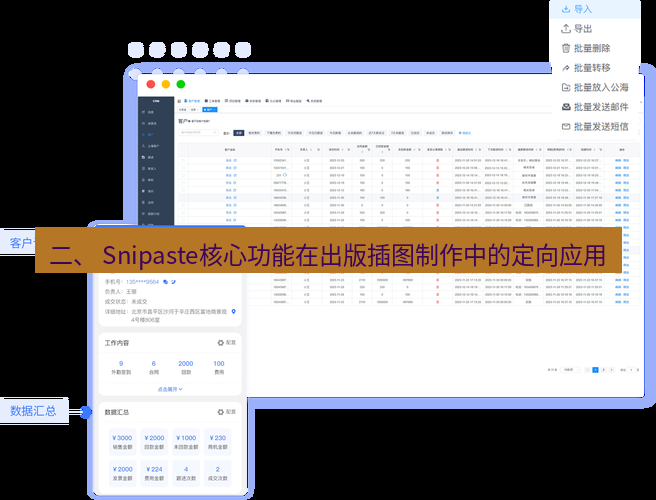
Task: Check the row dated 2023-12-12
Action: click(183, 190)
